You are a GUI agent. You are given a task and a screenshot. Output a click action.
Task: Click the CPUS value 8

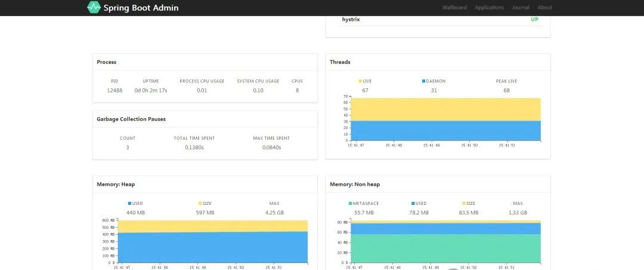(297, 91)
